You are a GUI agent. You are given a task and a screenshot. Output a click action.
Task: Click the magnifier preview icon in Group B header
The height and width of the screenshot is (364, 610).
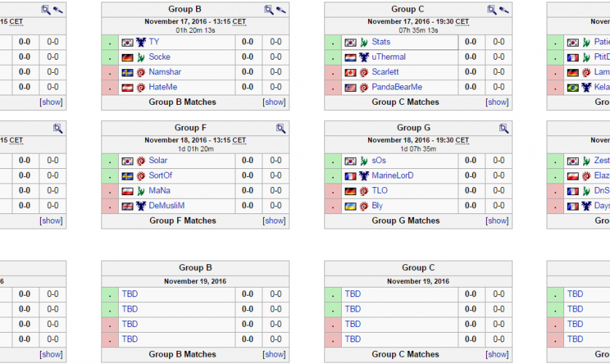click(x=269, y=9)
